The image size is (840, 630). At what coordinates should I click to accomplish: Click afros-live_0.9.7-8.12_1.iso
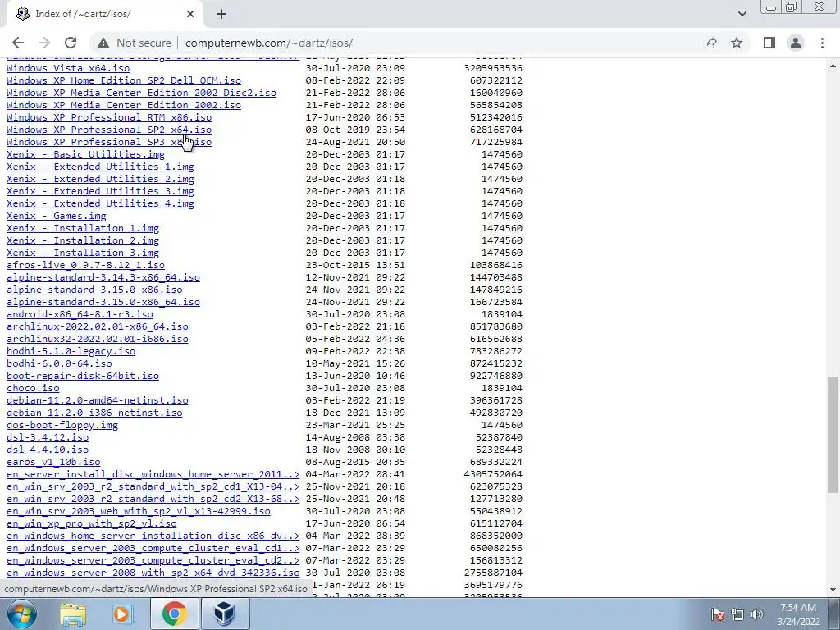click(x=85, y=265)
